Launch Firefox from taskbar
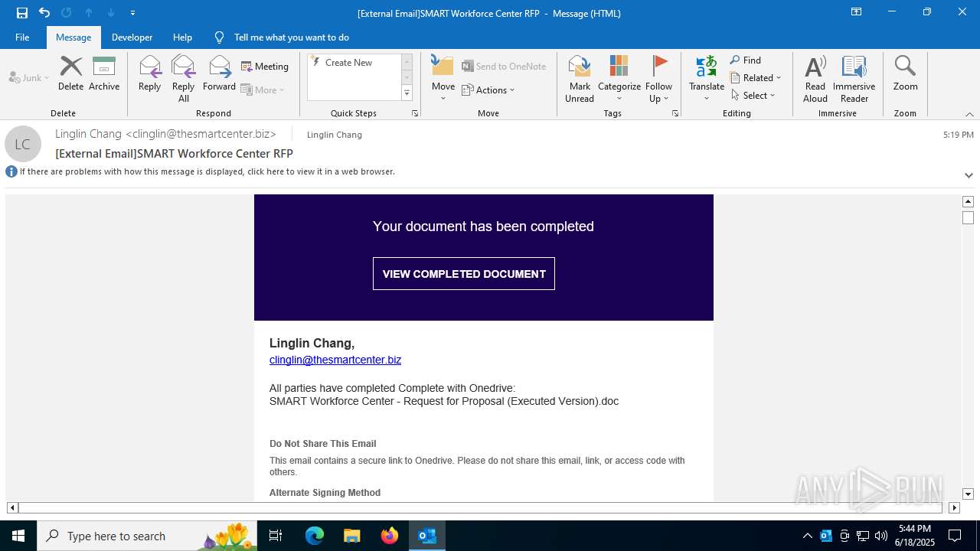Image resolution: width=980 pixels, height=551 pixels. [x=390, y=536]
